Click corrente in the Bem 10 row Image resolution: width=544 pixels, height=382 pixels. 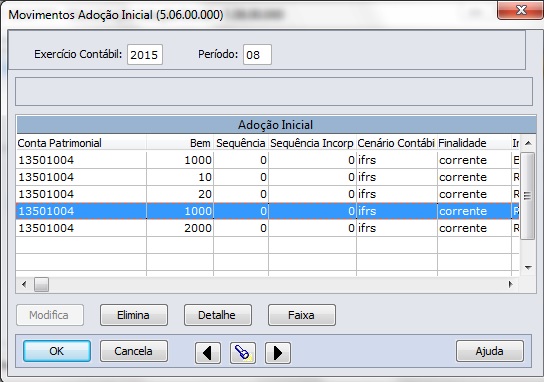(x=463, y=177)
